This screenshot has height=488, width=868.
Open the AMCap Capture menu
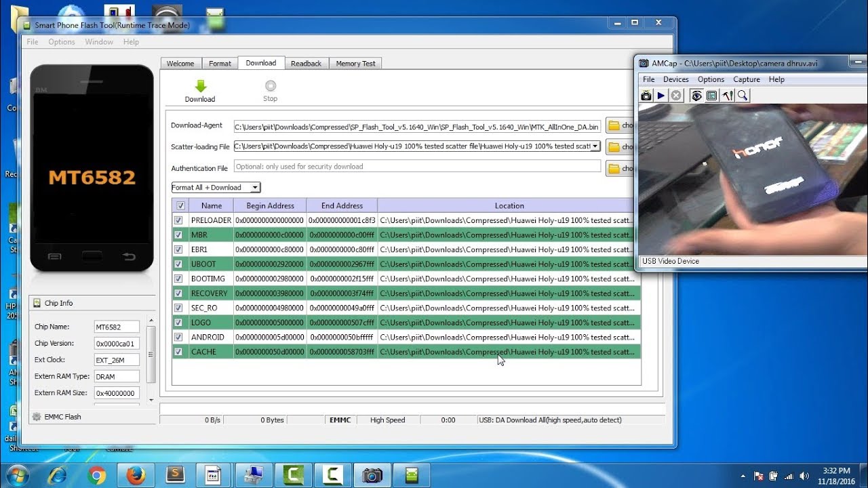click(x=747, y=79)
